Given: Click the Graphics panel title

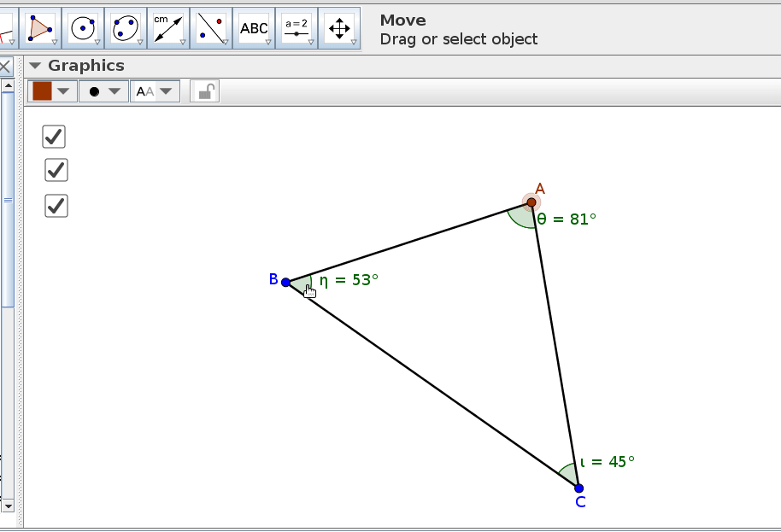Looking at the screenshot, I should [86, 66].
